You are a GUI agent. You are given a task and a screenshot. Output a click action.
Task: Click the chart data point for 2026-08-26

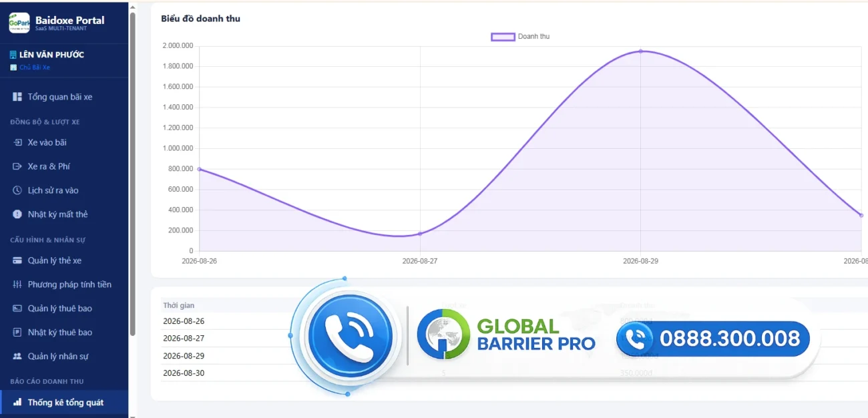point(200,169)
